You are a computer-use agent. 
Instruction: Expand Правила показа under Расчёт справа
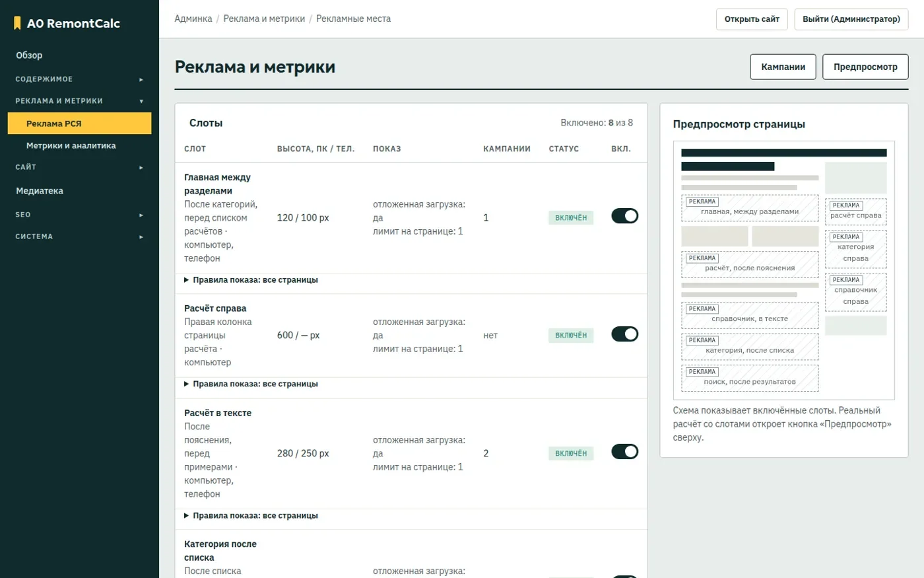pyautogui.click(x=251, y=384)
